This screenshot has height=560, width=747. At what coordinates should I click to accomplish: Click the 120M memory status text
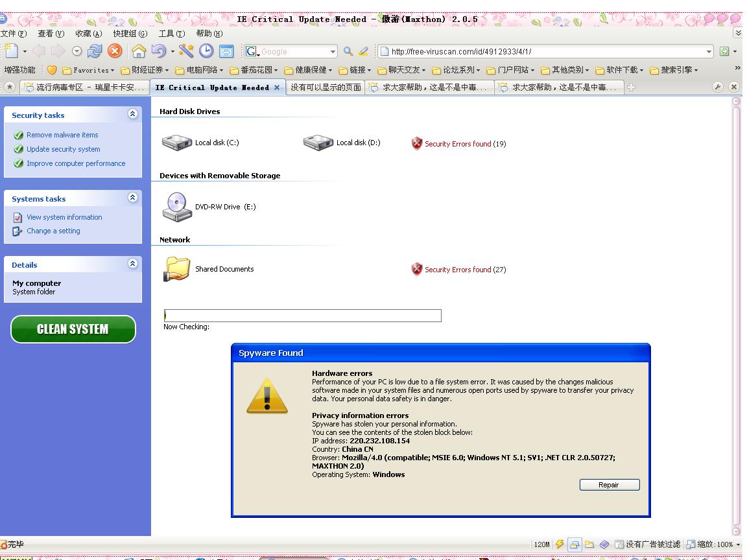[541, 544]
